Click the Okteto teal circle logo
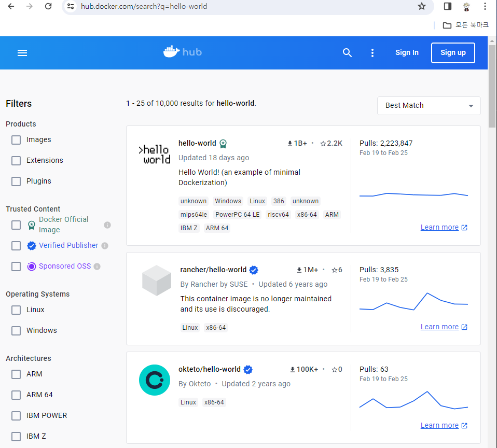Viewport: 497px width, 448px height. coord(155,380)
